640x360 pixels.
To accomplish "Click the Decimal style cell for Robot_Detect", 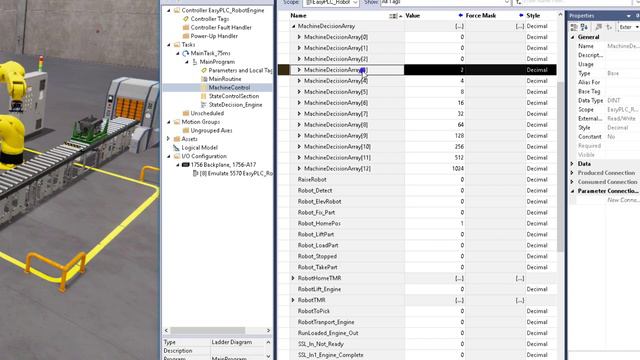I will [x=541, y=190].
